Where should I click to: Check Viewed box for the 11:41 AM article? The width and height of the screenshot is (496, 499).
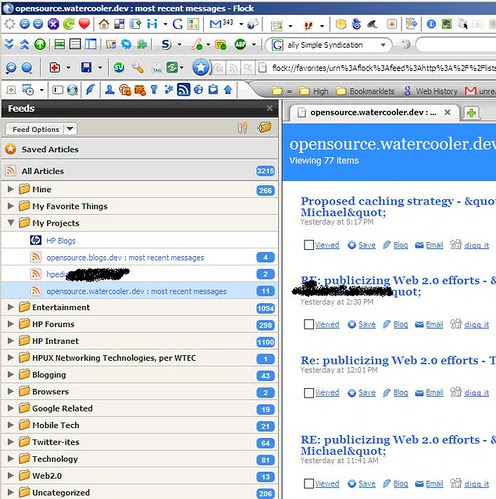[x=309, y=484]
